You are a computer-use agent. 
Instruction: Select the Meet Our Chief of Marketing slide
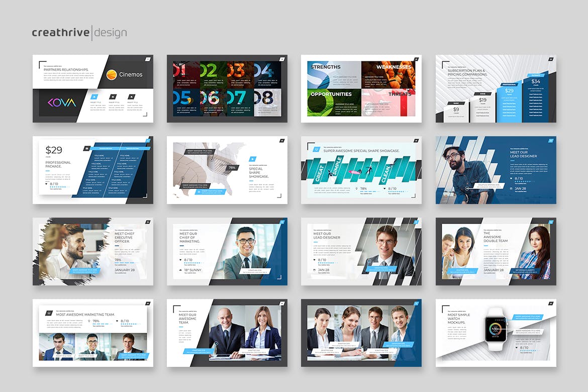pos(227,252)
